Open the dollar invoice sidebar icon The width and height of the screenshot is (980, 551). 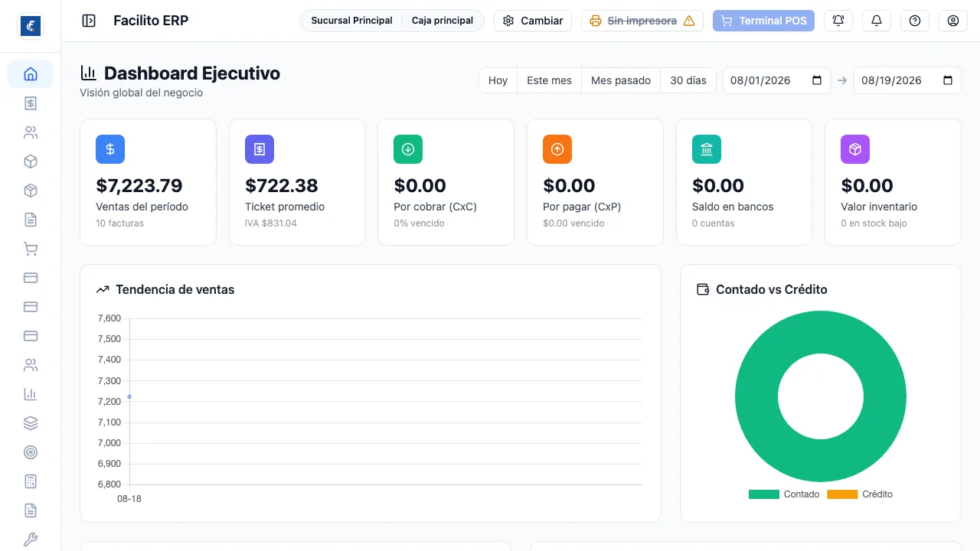31,103
